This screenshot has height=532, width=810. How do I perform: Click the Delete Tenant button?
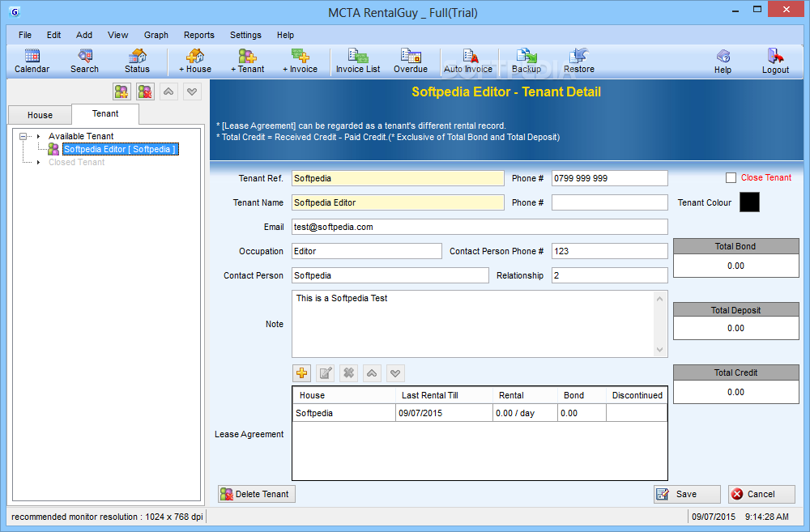[257, 494]
